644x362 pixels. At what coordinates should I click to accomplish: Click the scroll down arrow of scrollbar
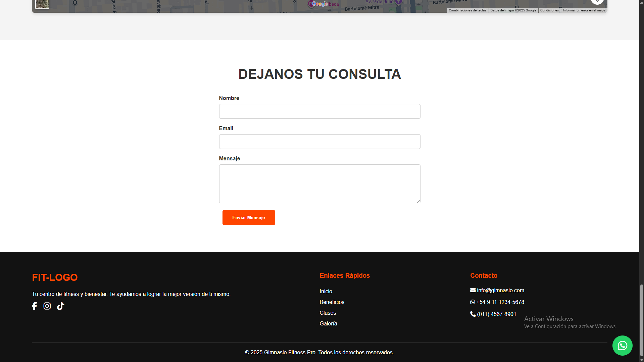tap(642, 360)
